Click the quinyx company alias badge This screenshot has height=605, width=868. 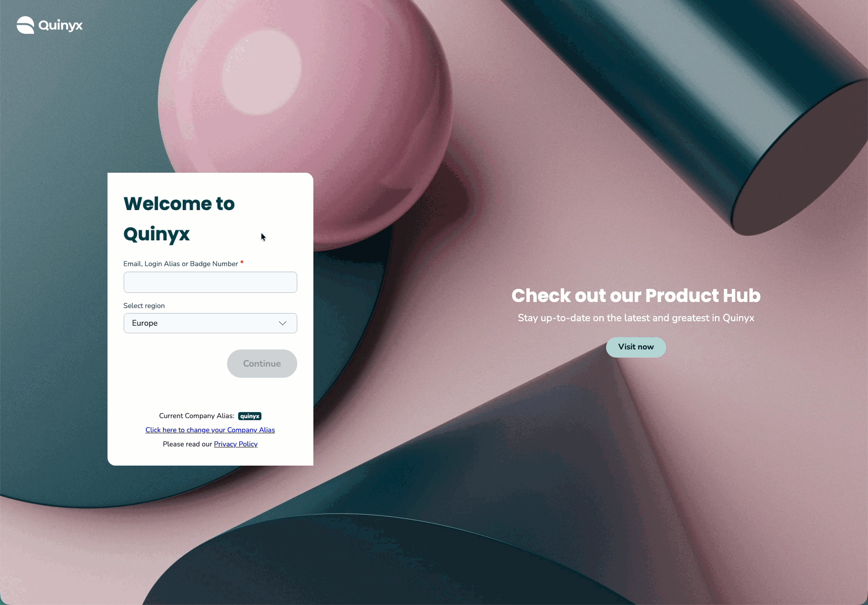(250, 416)
